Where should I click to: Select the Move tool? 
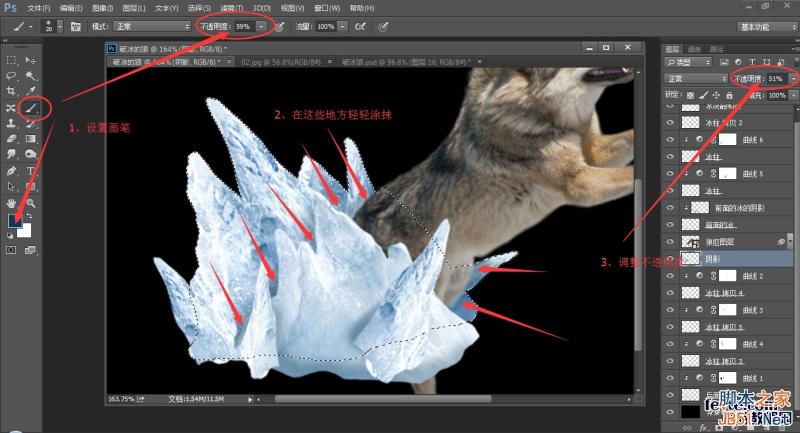31,60
